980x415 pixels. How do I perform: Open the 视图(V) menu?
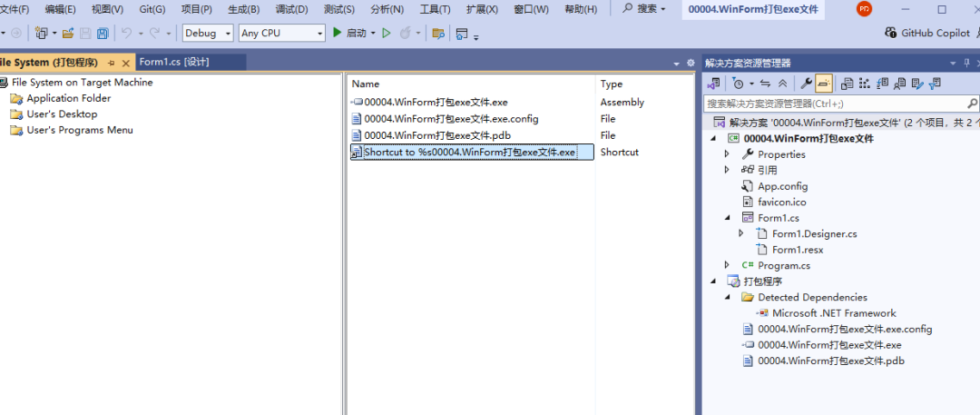107,9
